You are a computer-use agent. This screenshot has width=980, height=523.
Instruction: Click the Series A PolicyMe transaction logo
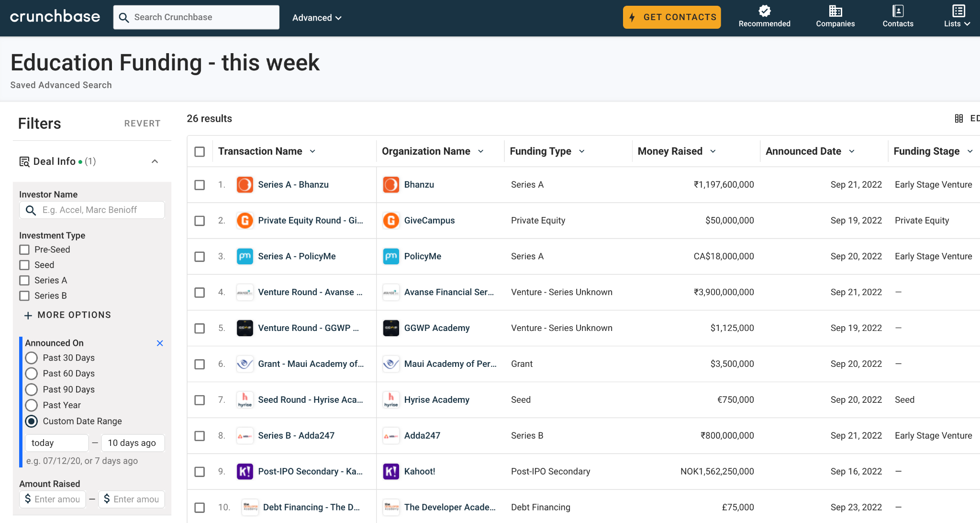pyautogui.click(x=245, y=257)
